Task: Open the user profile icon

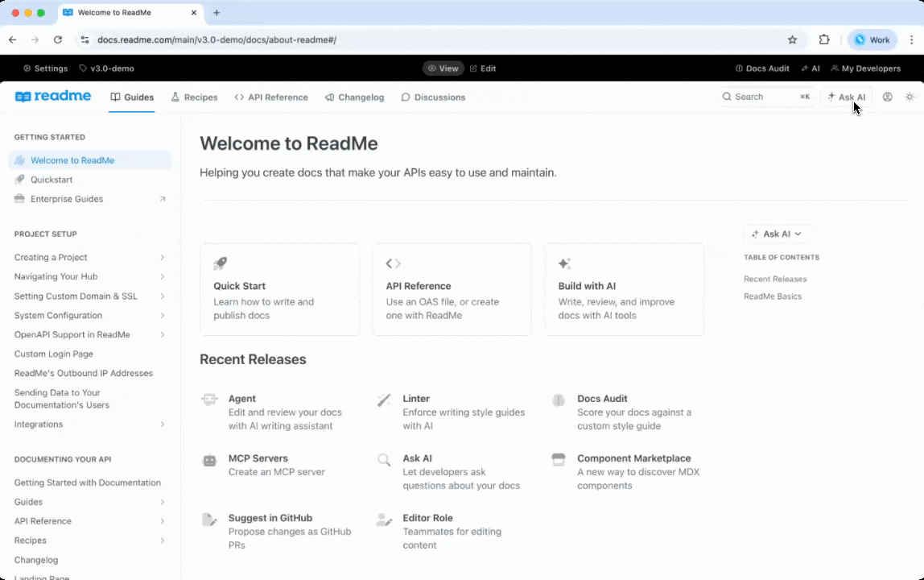Action: (x=887, y=97)
